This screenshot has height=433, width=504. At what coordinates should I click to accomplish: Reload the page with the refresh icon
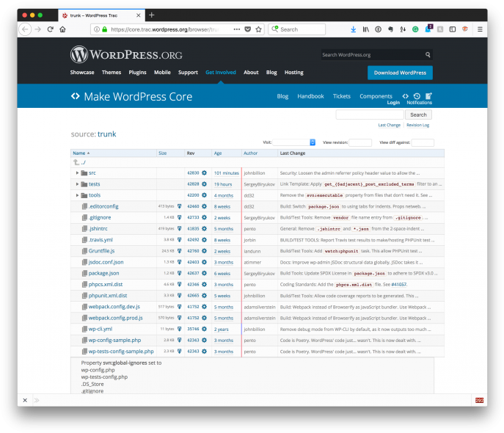50,29
